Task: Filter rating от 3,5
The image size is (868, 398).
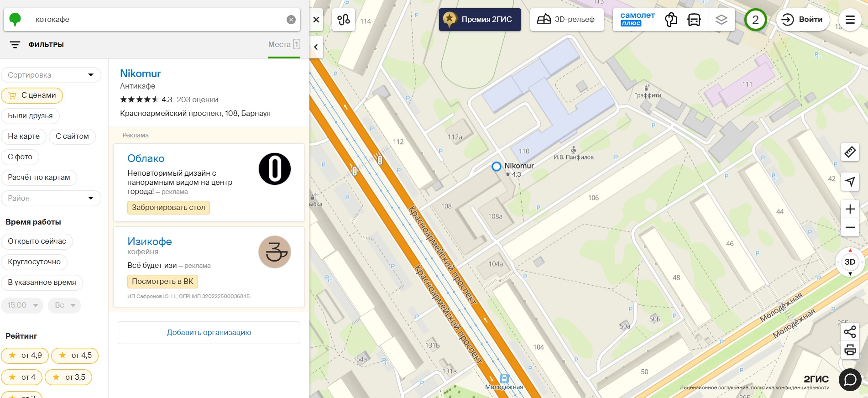Action: (x=68, y=377)
